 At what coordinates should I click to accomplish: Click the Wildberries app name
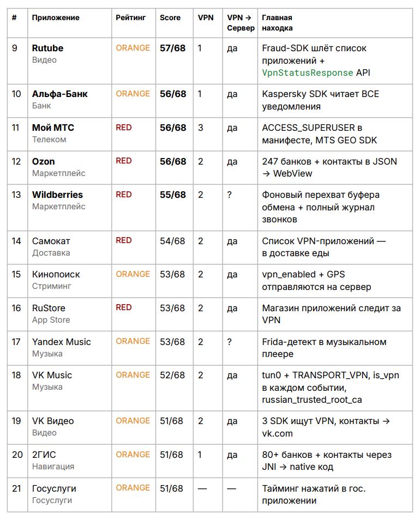(x=57, y=195)
